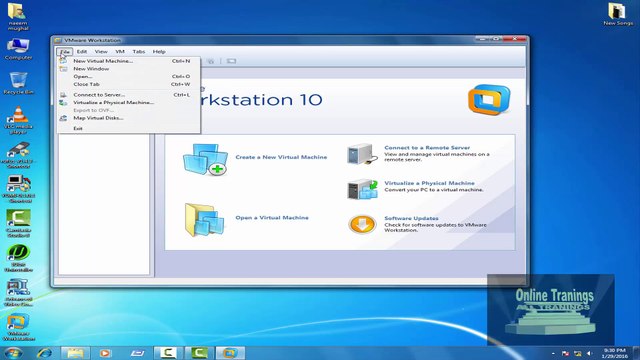Switch to VMware Workstation taskbar button
Viewport: 640px width, 360px height.
coord(230,353)
